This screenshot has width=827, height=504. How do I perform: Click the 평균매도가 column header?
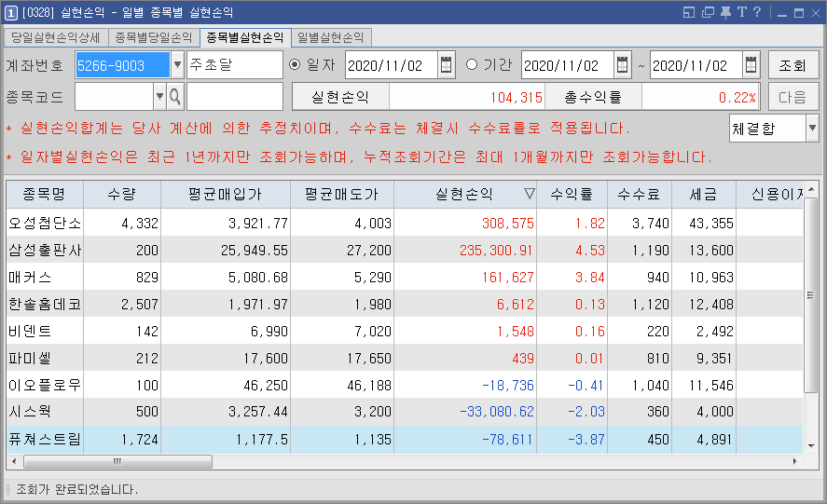tap(342, 195)
